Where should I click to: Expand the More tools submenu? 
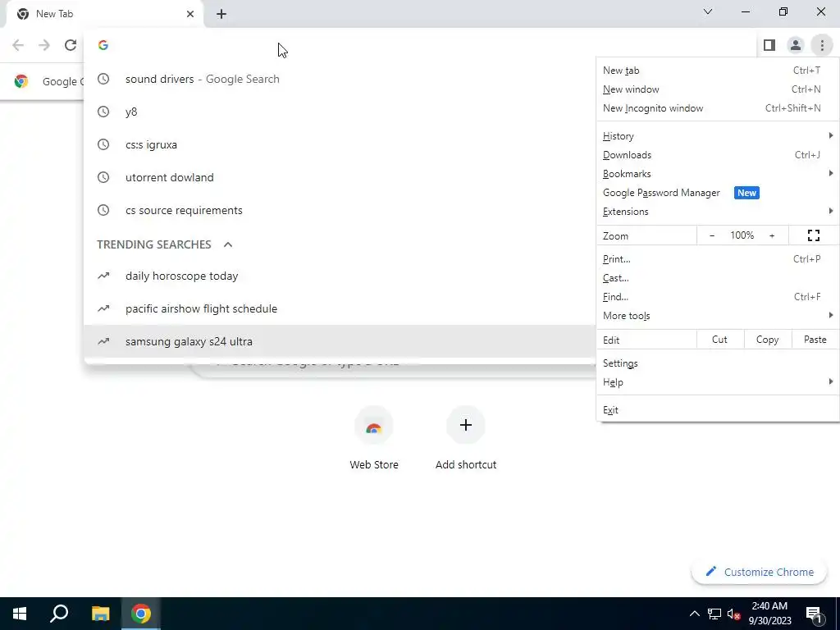click(x=718, y=316)
